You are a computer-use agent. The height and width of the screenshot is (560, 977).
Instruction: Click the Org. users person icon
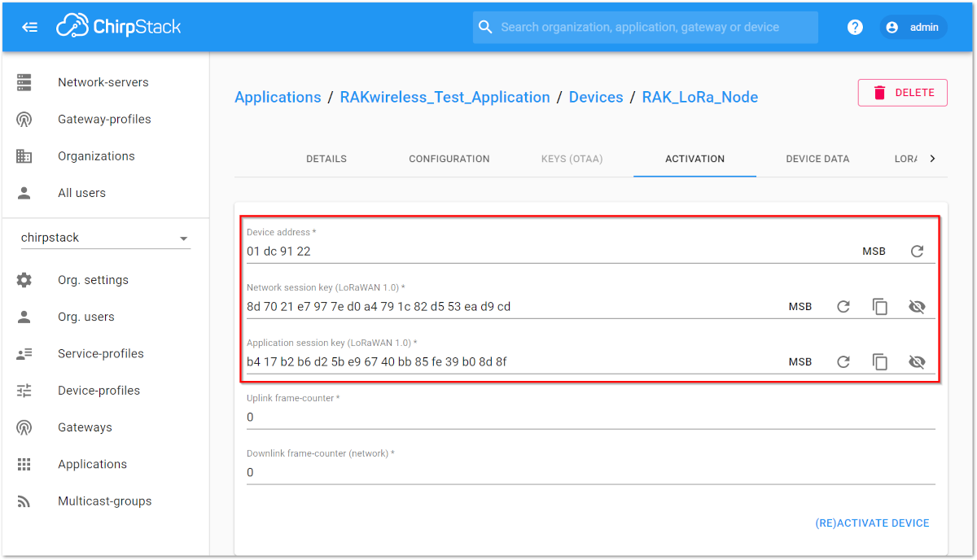[x=24, y=317]
